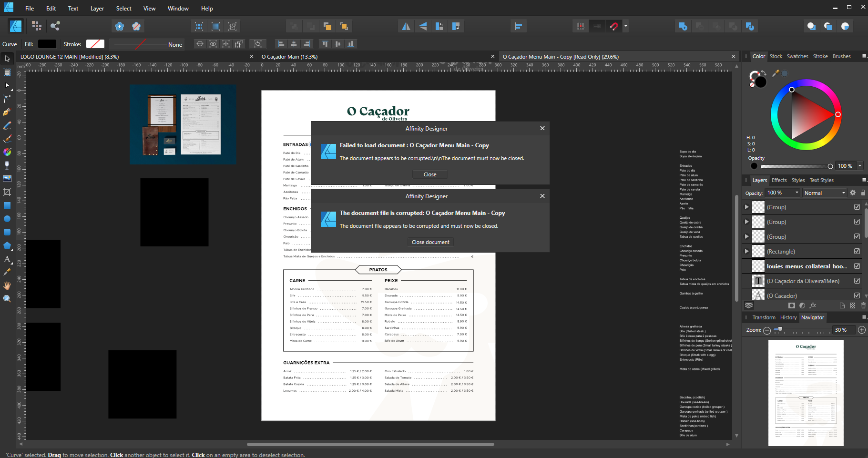Click zoom in plus button in Navigator
Image resolution: width=868 pixels, height=458 pixels.
862,330
